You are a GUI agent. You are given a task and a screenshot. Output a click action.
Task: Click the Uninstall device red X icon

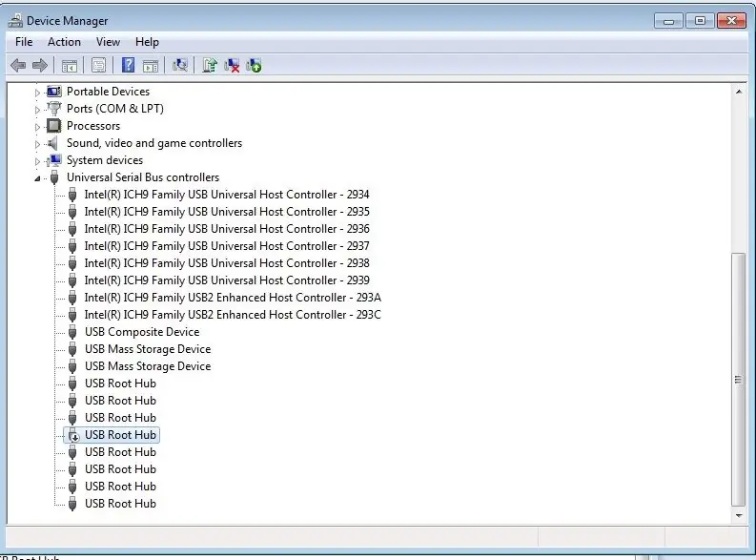tap(232, 65)
